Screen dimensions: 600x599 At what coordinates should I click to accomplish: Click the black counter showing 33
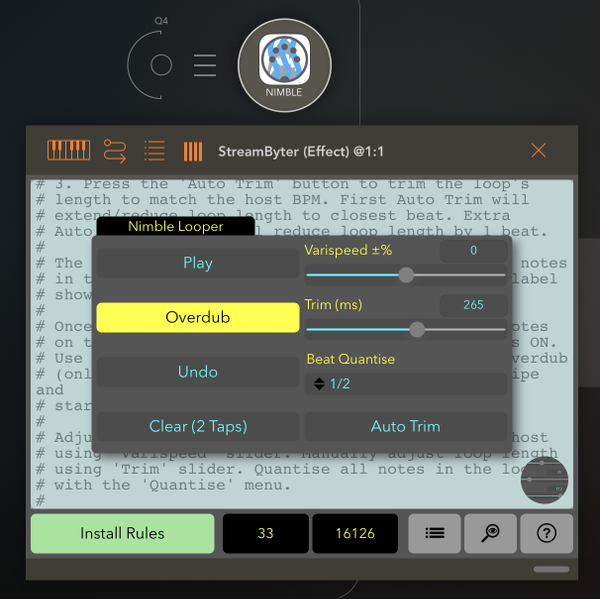[266, 533]
